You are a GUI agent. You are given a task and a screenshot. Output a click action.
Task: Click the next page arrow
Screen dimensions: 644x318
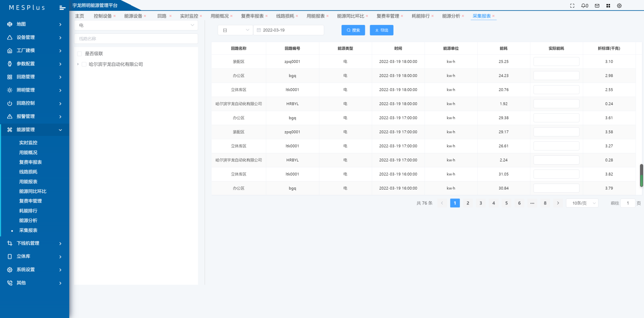click(x=558, y=203)
